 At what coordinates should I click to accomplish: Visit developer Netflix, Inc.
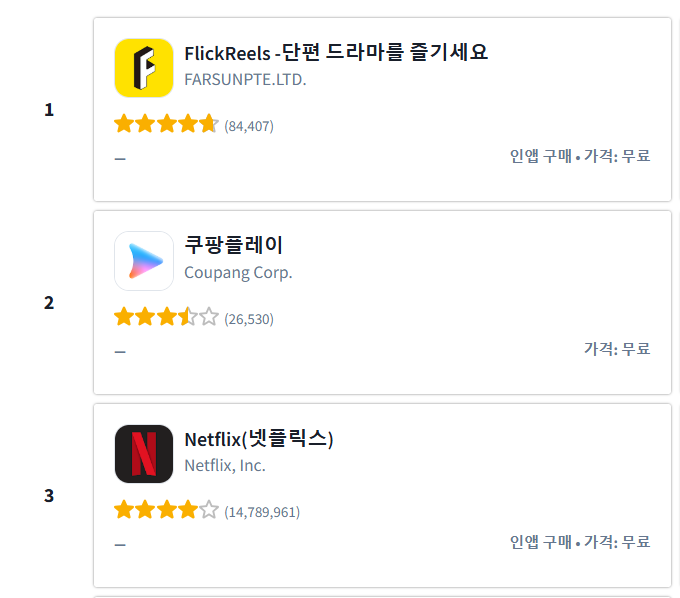225,466
